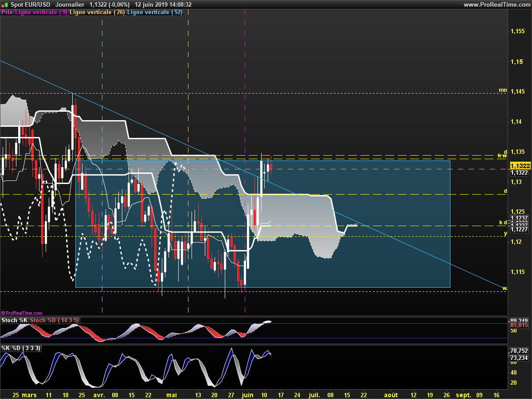Viewport: 532px width, 399px height.
Task: Click the 1,1227 price tag on axis
Action: point(519,229)
